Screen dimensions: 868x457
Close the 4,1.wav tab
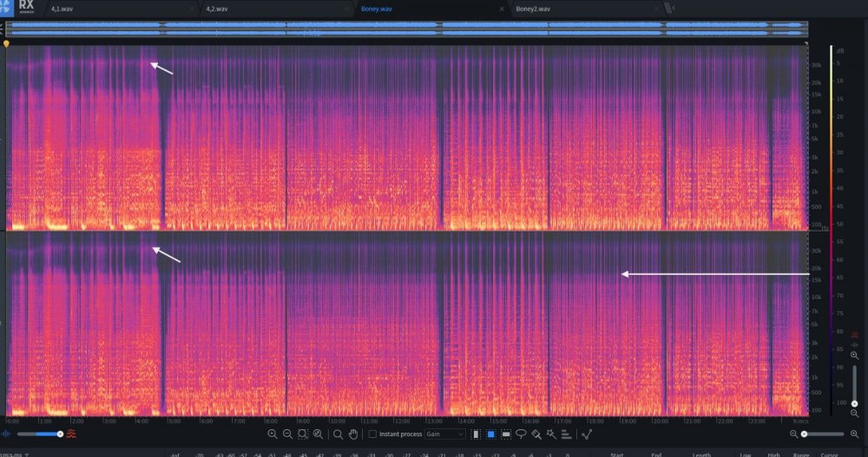click(x=192, y=9)
